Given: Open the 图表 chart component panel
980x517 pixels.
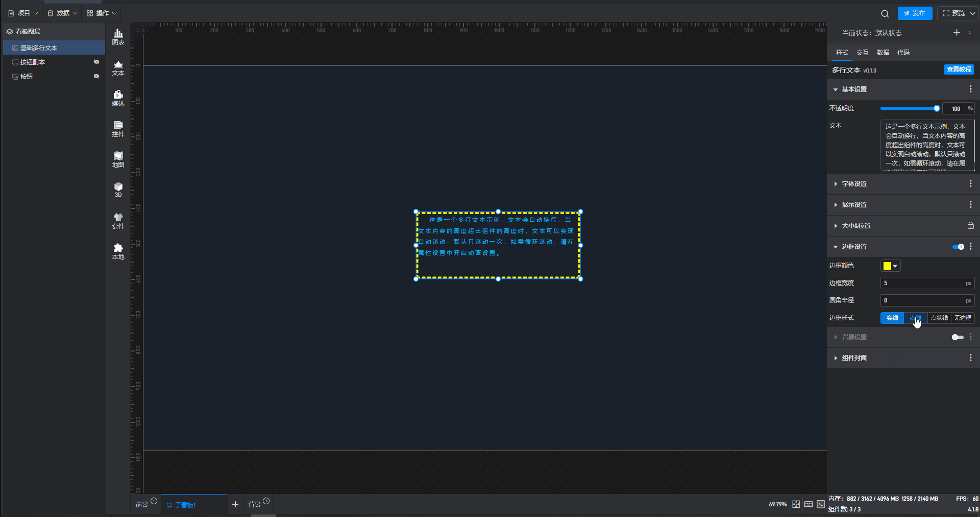Looking at the screenshot, I should [x=118, y=37].
